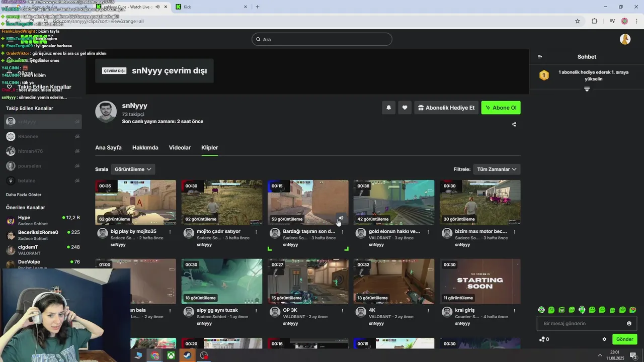Open options menu for mojito çadır satıyor clip
Image resolution: width=644 pixels, height=362 pixels.
click(256, 232)
